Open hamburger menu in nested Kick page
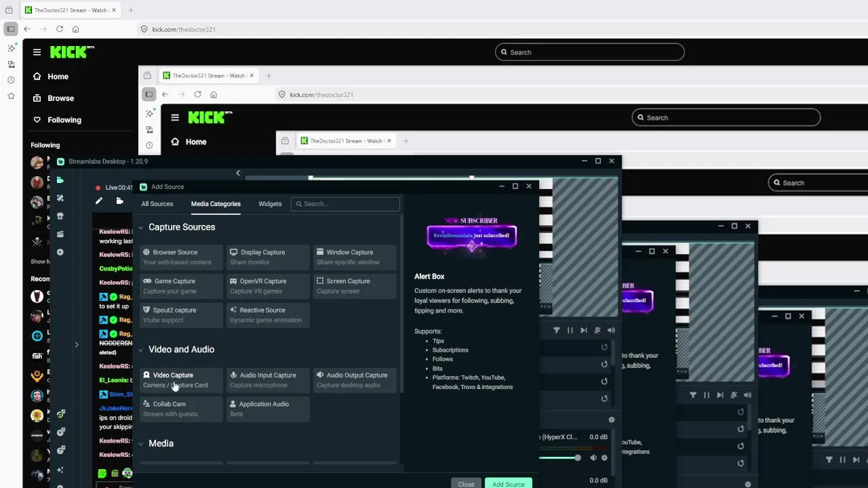 pos(175,117)
